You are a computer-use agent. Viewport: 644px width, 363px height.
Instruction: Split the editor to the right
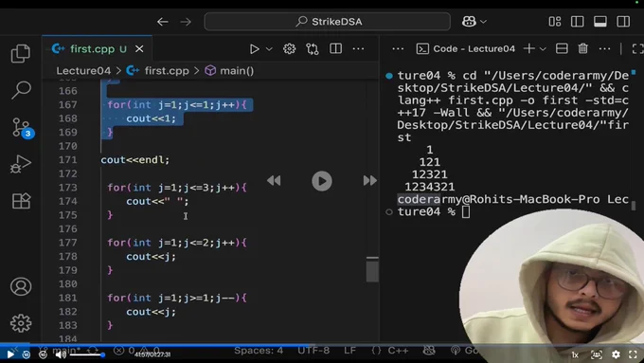[335, 49]
